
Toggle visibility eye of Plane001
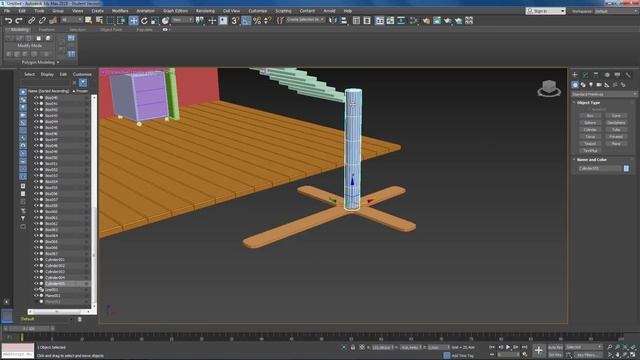click(x=36, y=296)
